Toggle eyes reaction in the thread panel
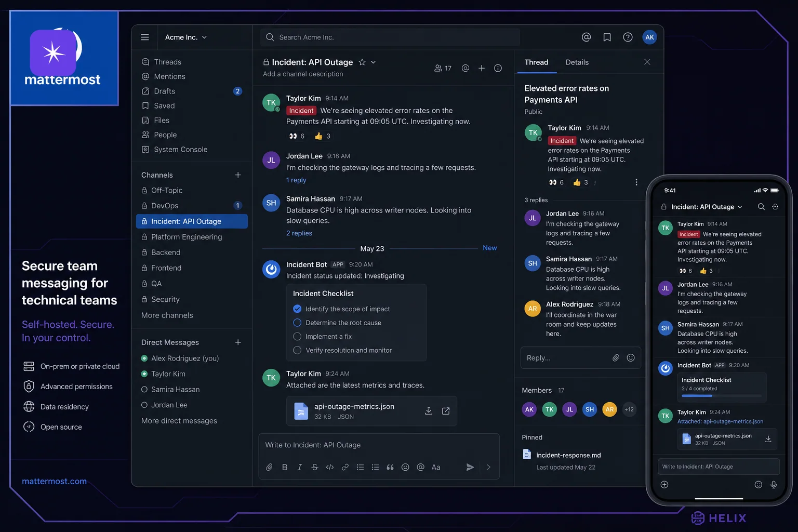 tap(556, 182)
